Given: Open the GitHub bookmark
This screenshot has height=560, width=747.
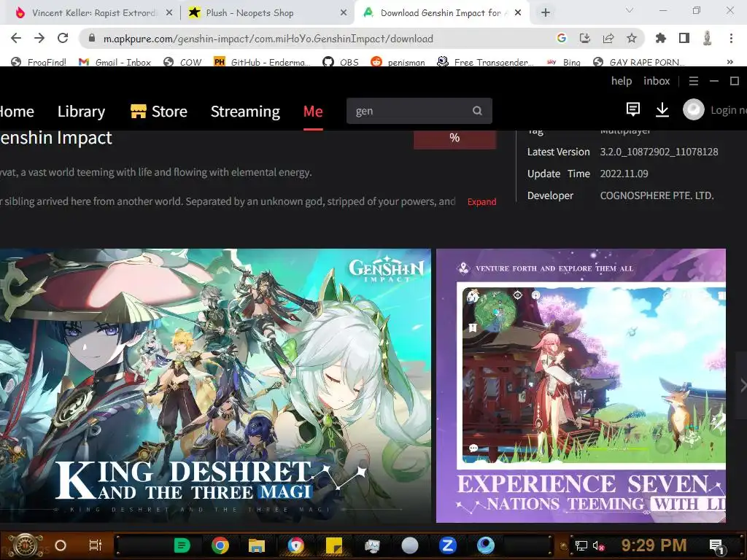Looking at the screenshot, I should [262, 62].
